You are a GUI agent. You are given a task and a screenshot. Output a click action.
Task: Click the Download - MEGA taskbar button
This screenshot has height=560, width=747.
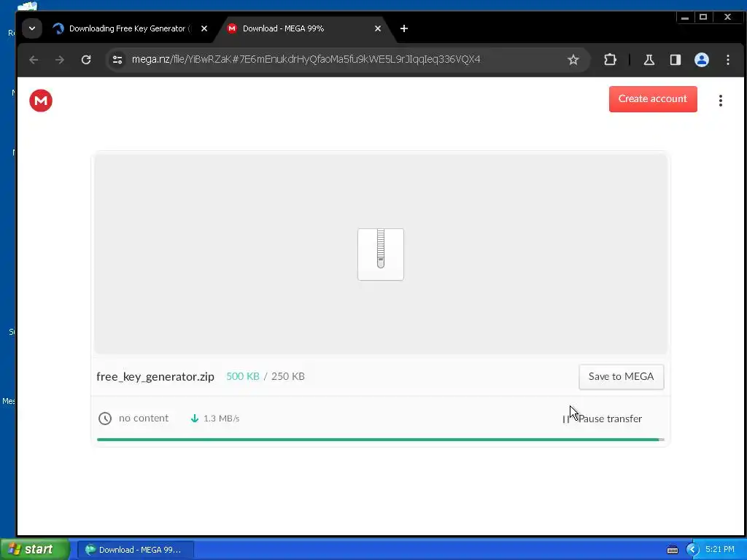[136, 550]
